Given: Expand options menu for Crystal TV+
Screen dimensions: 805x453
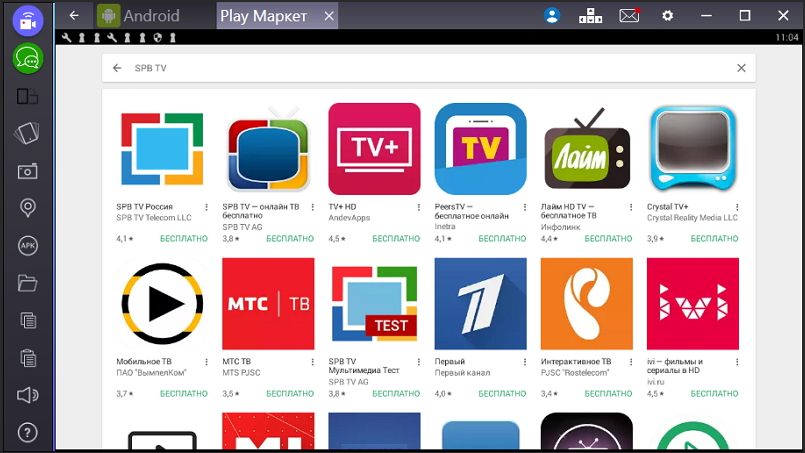Looking at the screenshot, I should tap(737, 207).
